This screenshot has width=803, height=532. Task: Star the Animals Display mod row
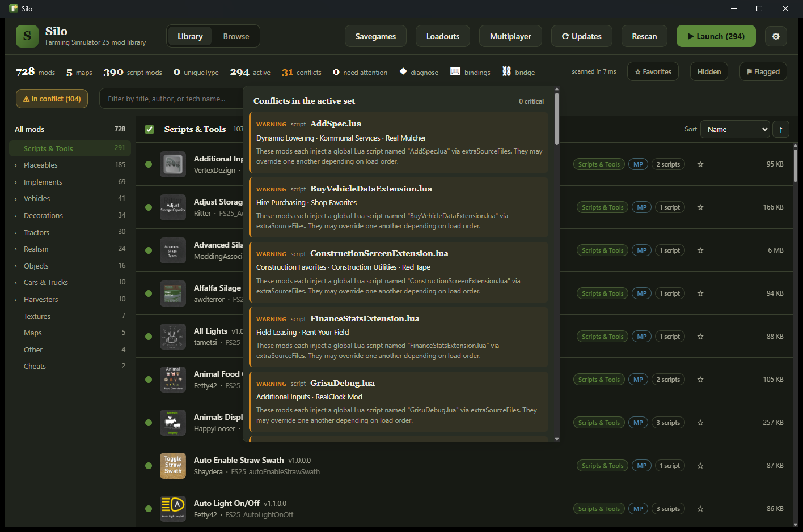(700, 423)
